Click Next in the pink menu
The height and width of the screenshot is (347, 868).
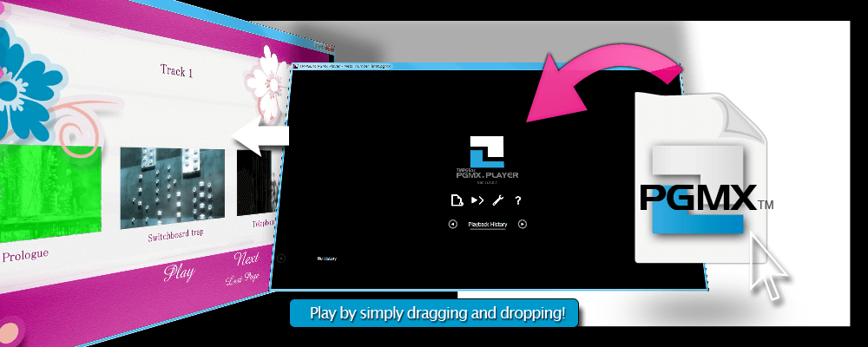[x=247, y=259]
